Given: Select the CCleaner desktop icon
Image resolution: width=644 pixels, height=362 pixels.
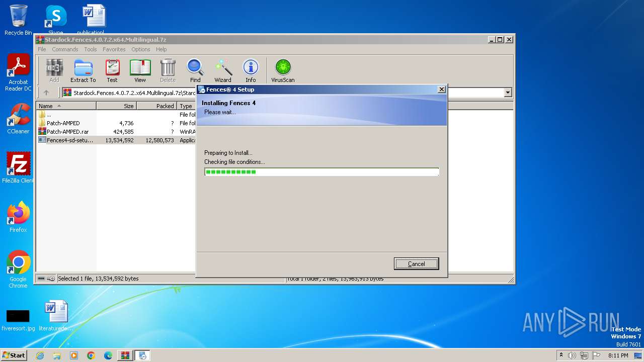Looking at the screenshot, I should tap(18, 119).
